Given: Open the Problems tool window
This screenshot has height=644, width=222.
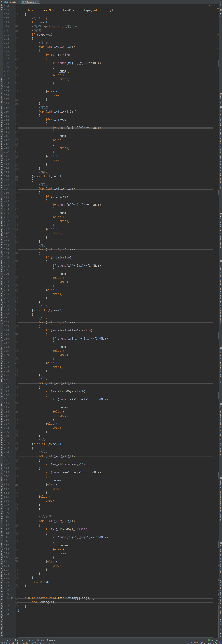Looking at the screenshot, I should [x=20, y=640].
